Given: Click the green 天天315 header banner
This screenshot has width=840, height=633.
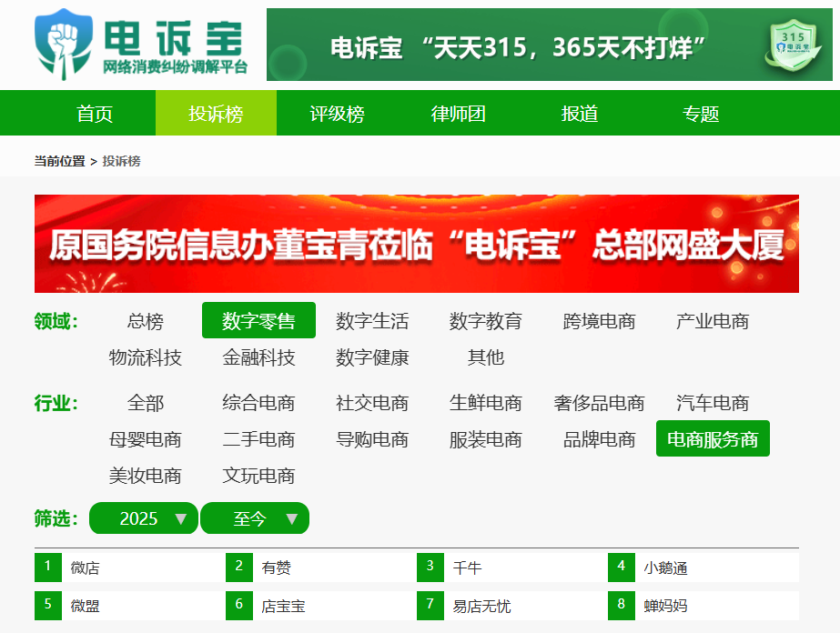Looking at the screenshot, I should point(549,45).
